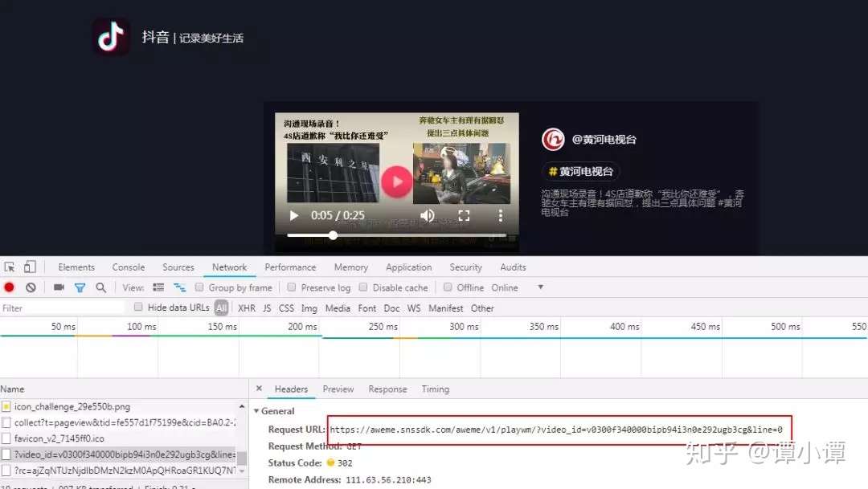Open the Response tab for the request
The image size is (868, 489).
tap(387, 389)
